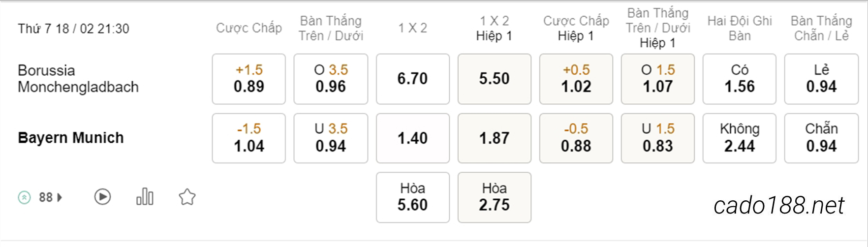868x247 pixels.
Task: Select Bayern Munich -1.5 handicap at 1.04
Action: pyautogui.click(x=249, y=138)
